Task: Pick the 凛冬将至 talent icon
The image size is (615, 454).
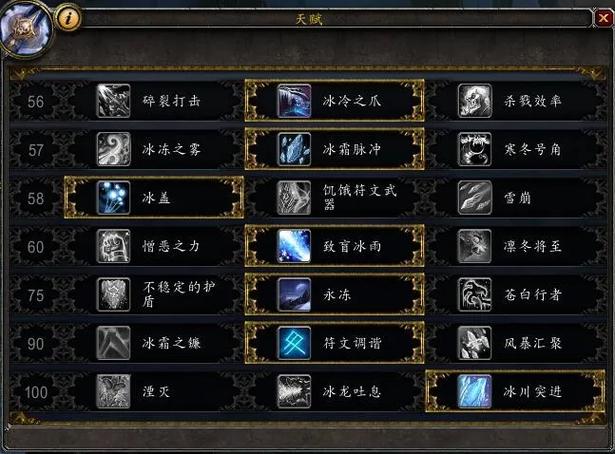Action: coord(475,246)
